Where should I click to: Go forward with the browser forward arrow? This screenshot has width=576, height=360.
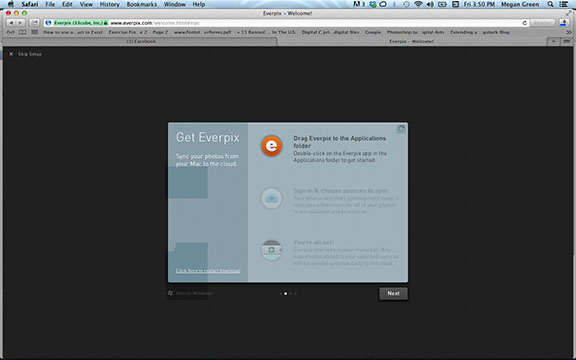tap(21, 23)
